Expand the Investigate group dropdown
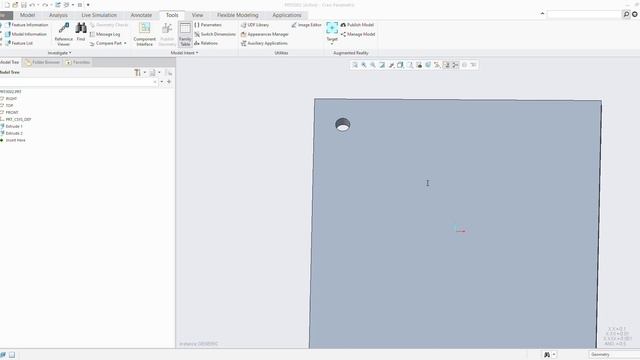 coord(60,53)
